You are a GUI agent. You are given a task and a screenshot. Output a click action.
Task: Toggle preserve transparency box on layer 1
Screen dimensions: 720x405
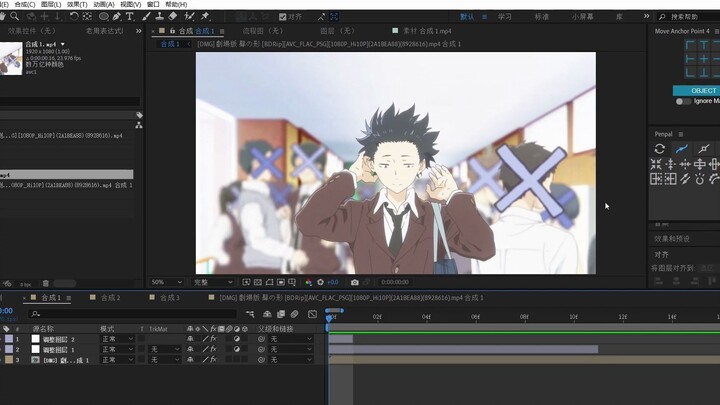point(141,339)
